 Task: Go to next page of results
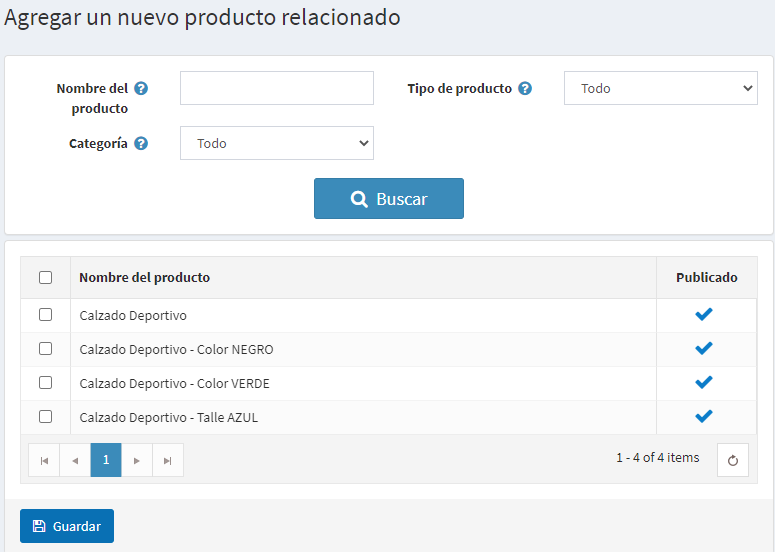click(137, 460)
